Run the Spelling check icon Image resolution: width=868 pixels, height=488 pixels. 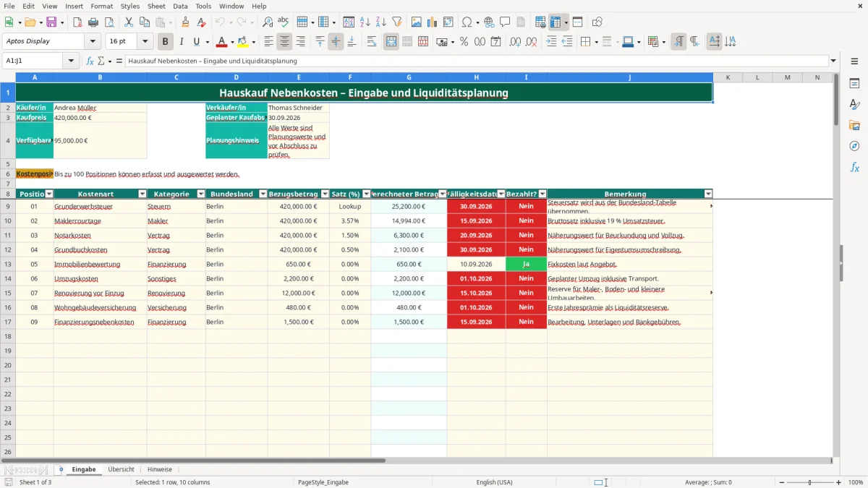click(x=283, y=22)
